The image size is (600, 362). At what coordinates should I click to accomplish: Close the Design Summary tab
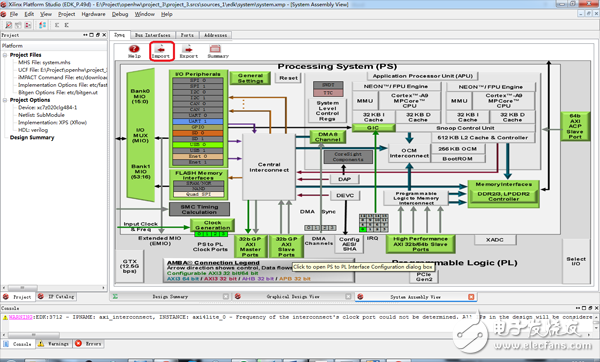(x=226, y=297)
